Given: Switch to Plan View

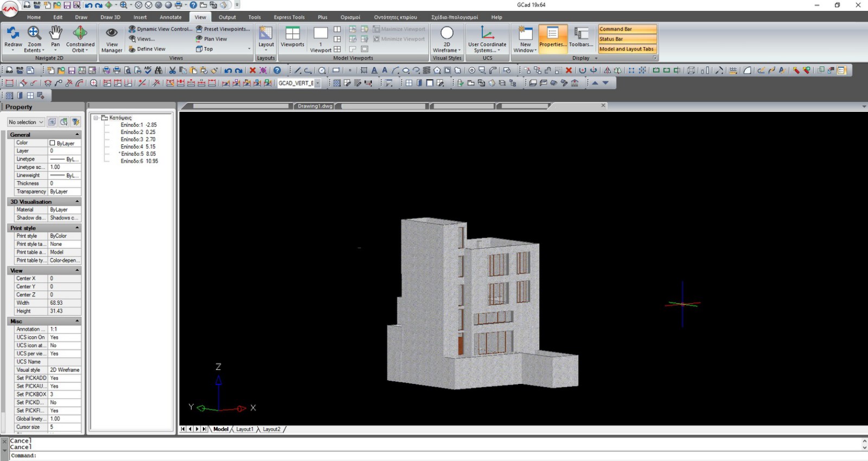Looking at the screenshot, I should [x=212, y=39].
